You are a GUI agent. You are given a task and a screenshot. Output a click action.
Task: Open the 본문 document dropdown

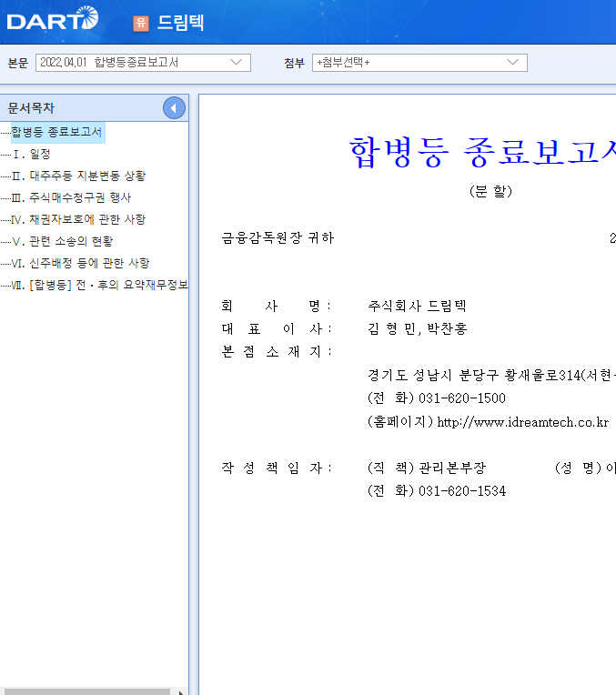click(x=143, y=63)
